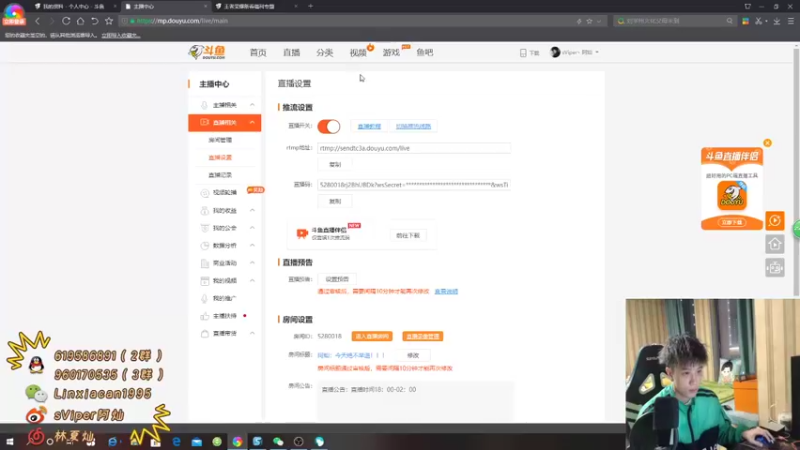Open the 鱼吧 nav item
The image size is (800, 450).
tap(424, 53)
